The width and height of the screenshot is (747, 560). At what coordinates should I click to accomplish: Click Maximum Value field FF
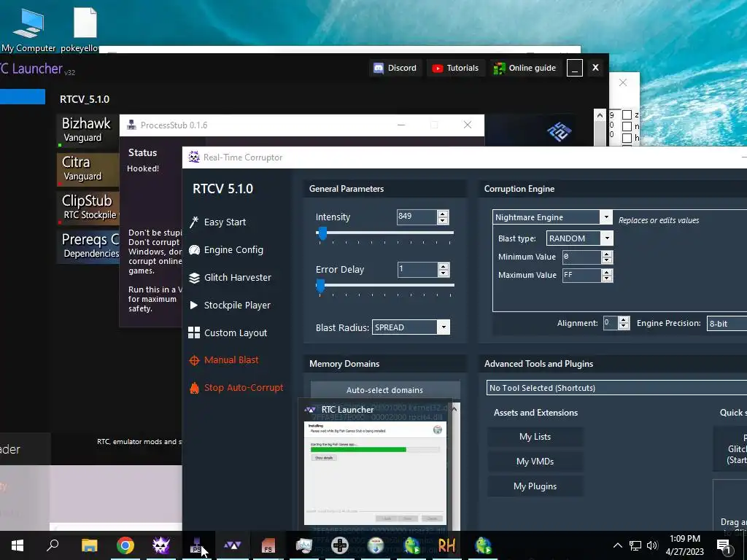pos(581,275)
